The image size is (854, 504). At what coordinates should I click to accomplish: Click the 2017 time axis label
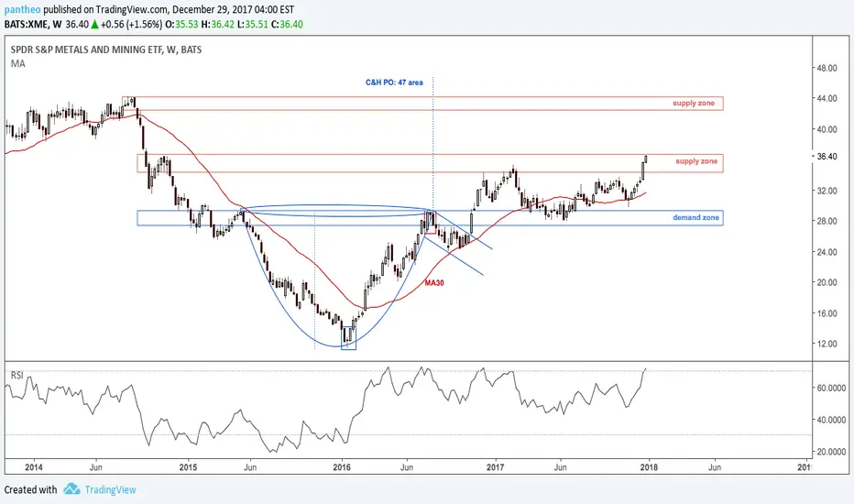point(496,467)
